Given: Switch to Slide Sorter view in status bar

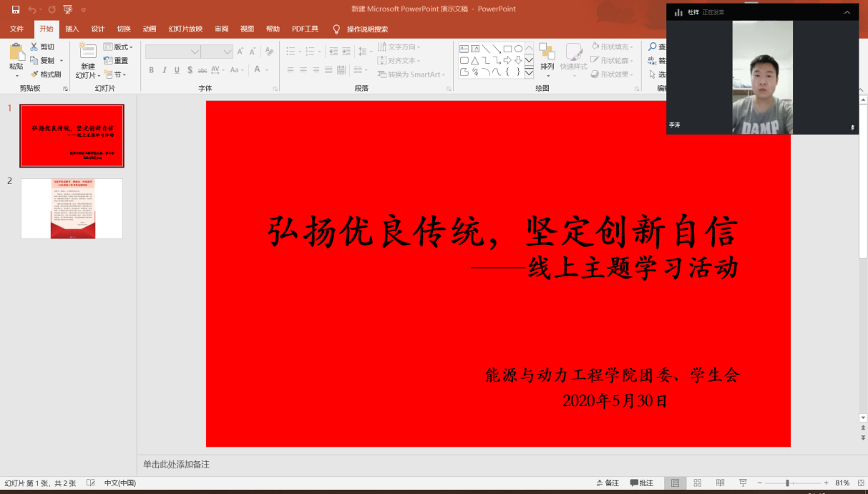Looking at the screenshot, I should coord(698,483).
